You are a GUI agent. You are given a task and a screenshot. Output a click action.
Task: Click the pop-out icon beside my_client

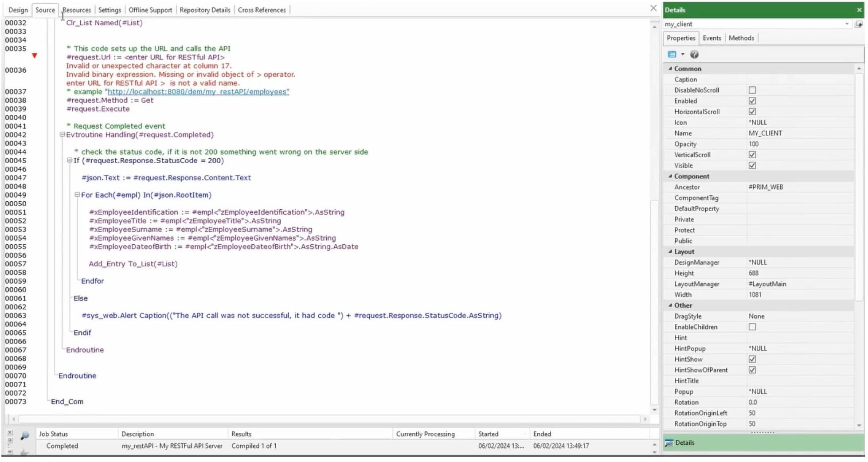point(859,24)
